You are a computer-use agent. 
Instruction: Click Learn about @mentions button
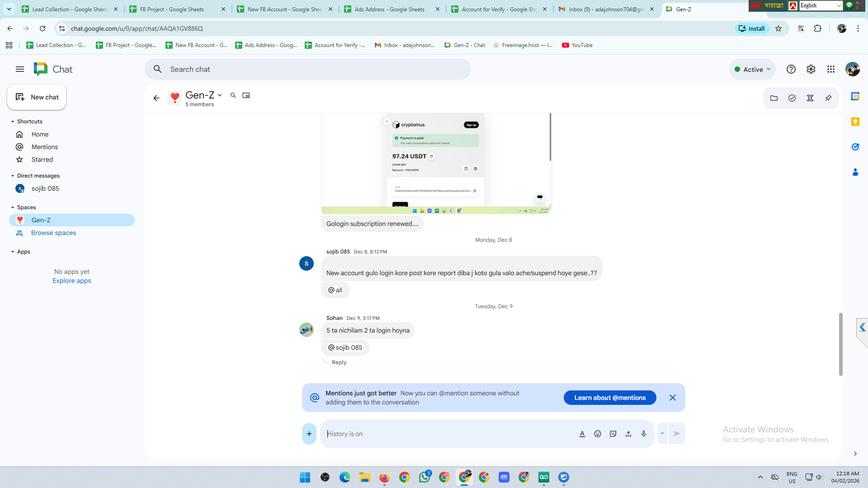[610, 398]
